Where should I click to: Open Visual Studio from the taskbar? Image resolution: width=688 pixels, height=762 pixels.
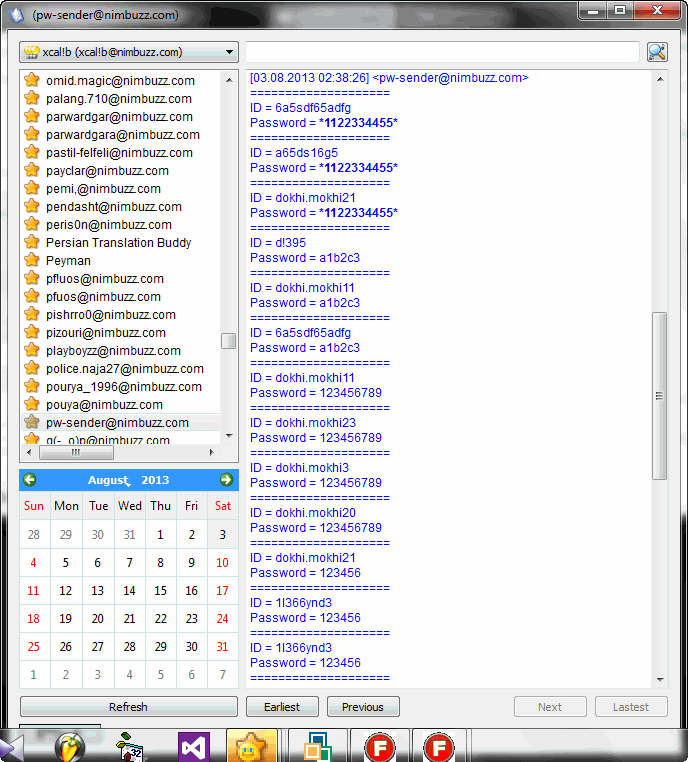193,746
